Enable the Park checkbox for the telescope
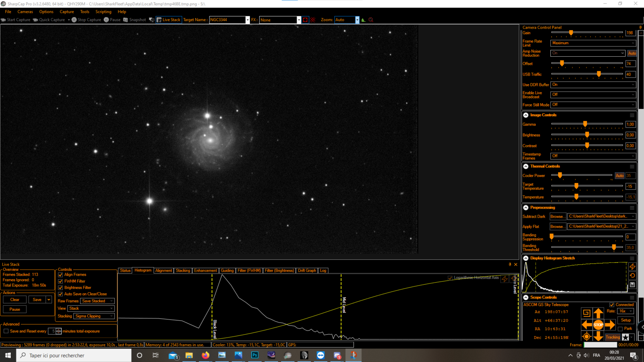The width and height of the screenshot is (644, 362). click(x=620, y=329)
